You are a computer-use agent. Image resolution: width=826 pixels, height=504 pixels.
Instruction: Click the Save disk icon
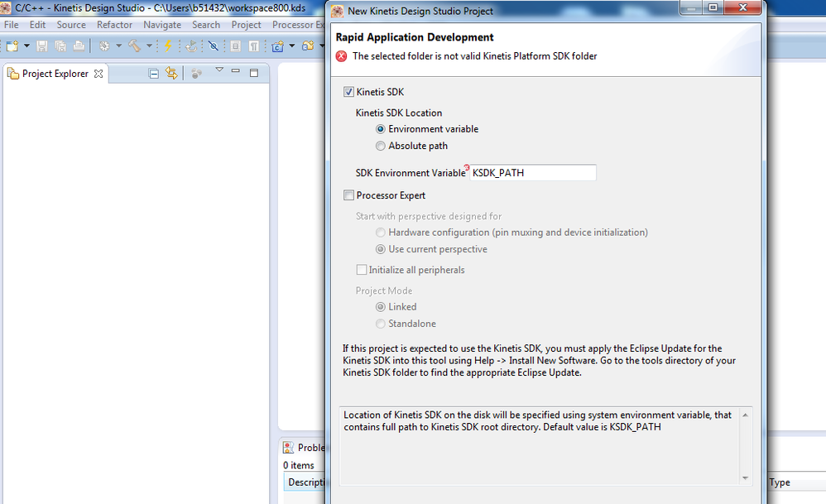coord(42,46)
